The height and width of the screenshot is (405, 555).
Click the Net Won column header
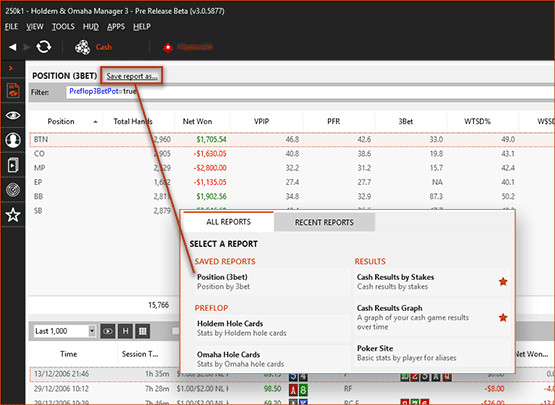tap(197, 121)
